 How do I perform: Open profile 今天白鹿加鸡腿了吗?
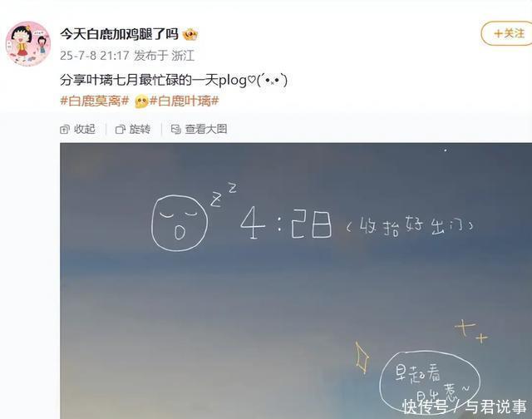pyautogui.click(x=119, y=34)
